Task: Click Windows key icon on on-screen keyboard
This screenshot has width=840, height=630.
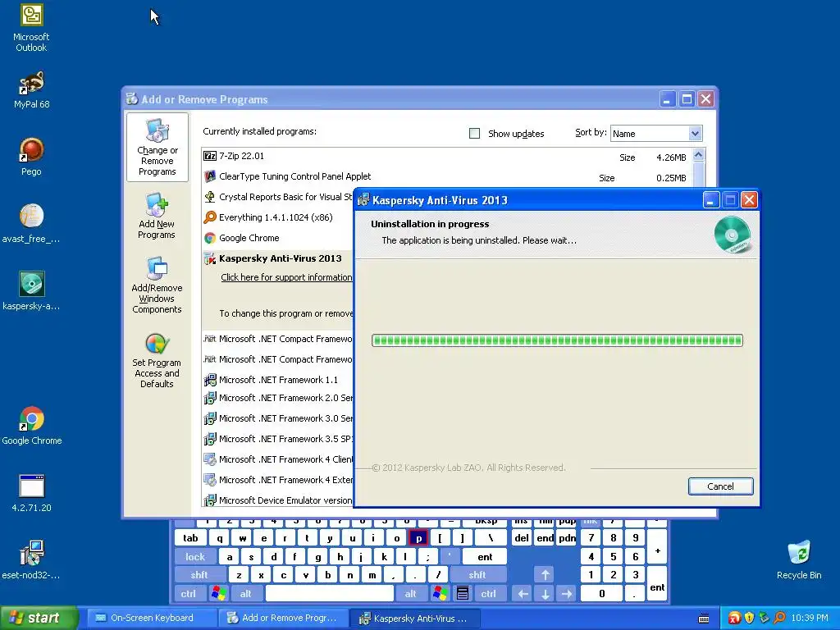Action: tap(218, 593)
